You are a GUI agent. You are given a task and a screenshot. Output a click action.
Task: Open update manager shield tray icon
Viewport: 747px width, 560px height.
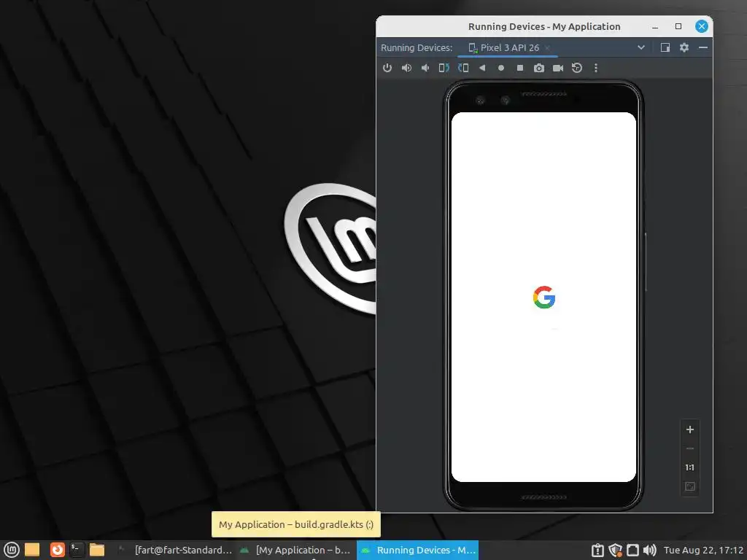click(x=615, y=550)
